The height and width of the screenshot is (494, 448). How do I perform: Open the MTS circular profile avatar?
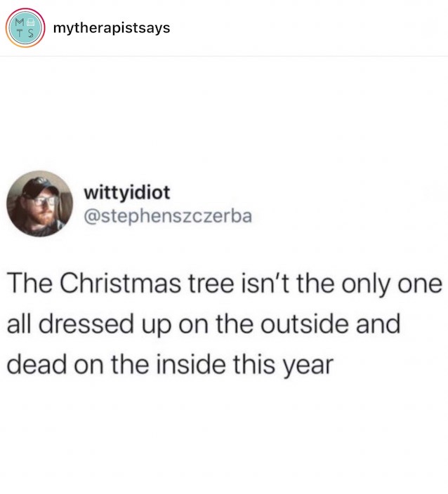point(25,28)
